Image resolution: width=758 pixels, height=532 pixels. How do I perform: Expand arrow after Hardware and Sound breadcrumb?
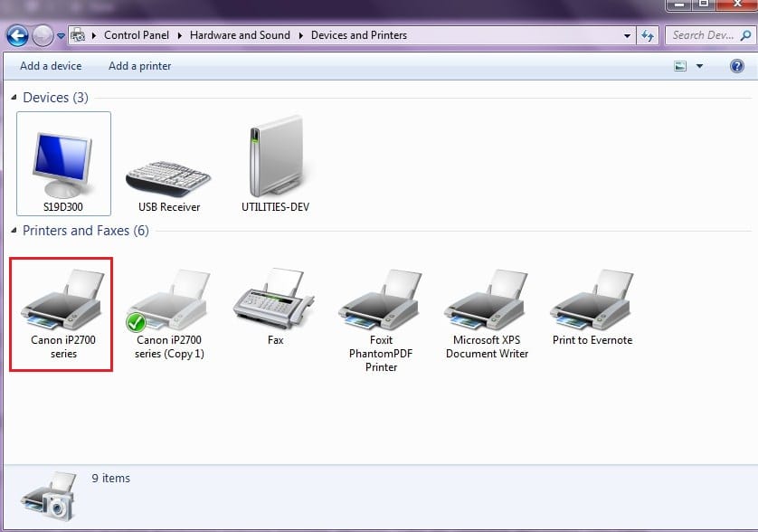coord(300,35)
